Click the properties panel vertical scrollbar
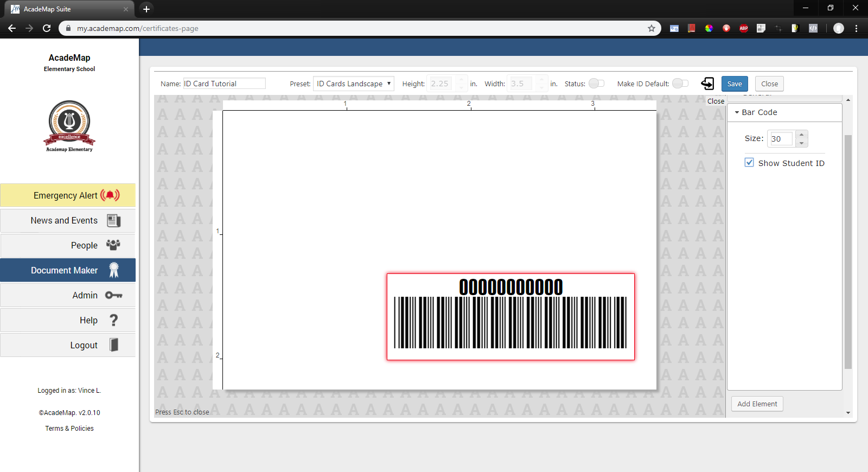 click(848, 252)
